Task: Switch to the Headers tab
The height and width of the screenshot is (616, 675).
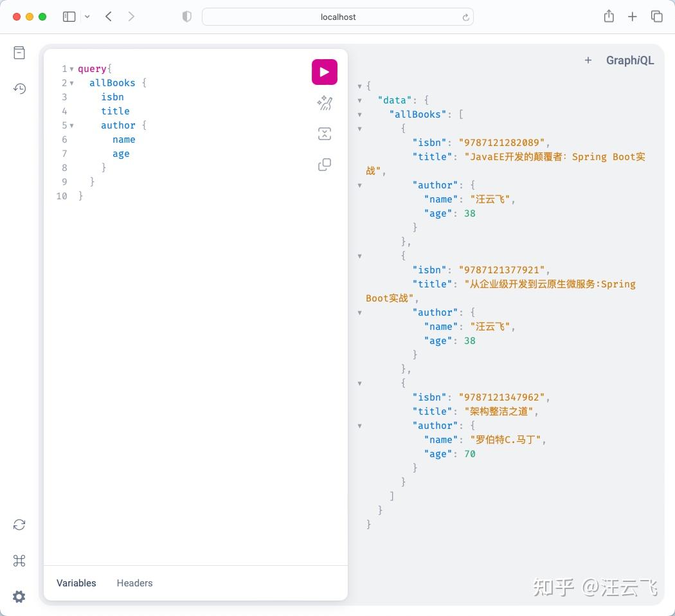Action: point(134,583)
